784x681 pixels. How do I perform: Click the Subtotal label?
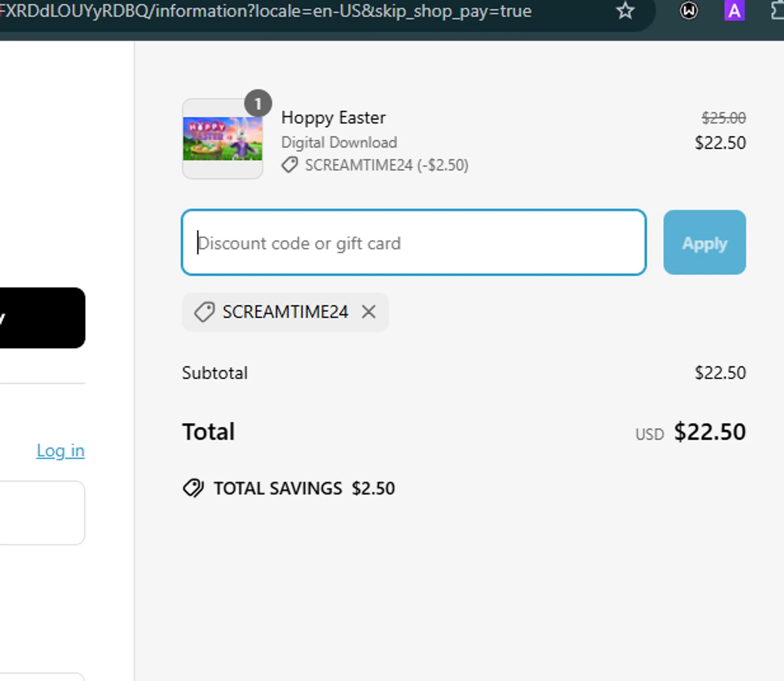(215, 373)
